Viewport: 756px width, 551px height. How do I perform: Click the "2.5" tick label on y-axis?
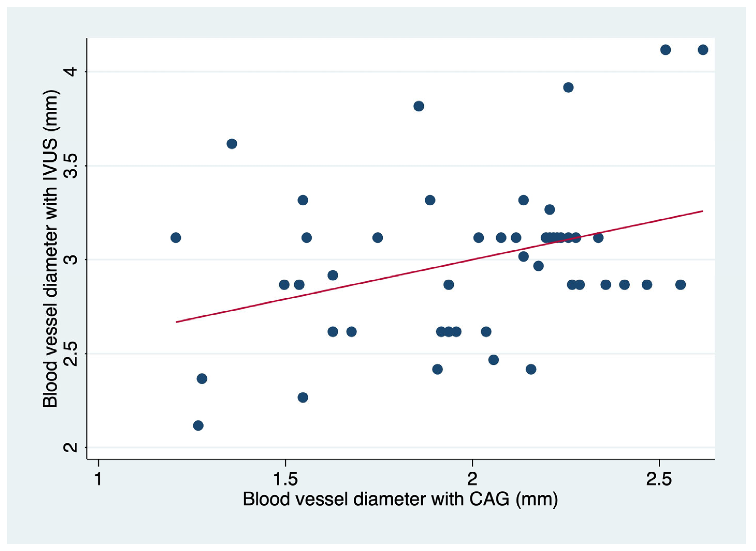pyautogui.click(x=71, y=354)
